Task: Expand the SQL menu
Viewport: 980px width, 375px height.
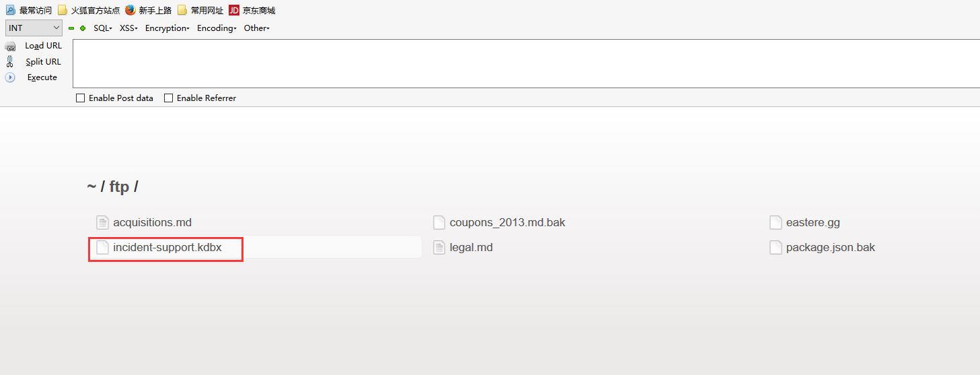Action: coord(103,28)
